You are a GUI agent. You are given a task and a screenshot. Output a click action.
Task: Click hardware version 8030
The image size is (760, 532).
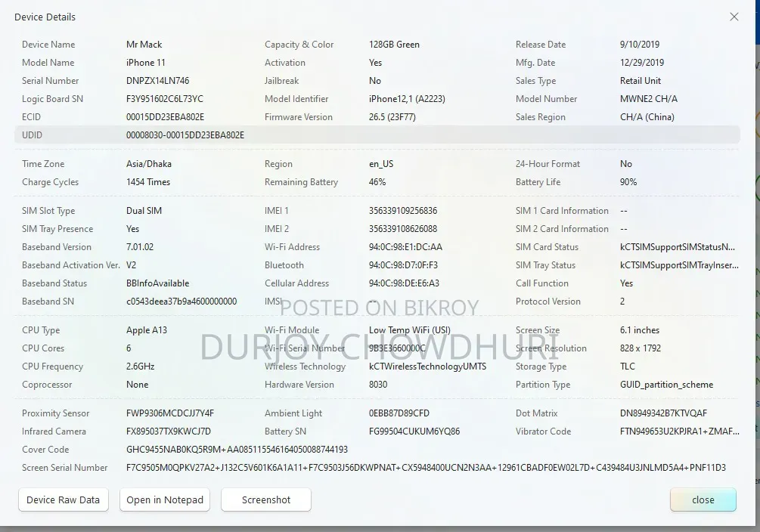[378, 385]
